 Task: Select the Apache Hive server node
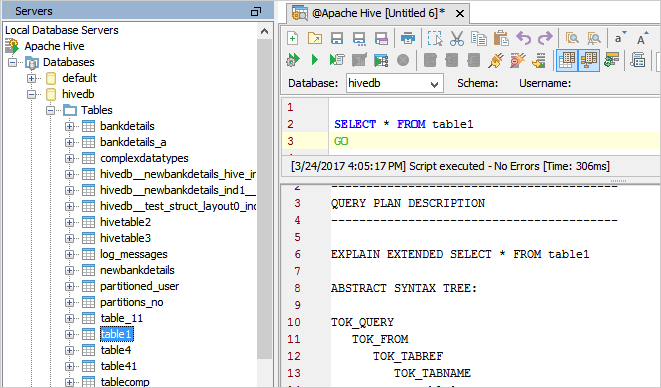pos(54,46)
